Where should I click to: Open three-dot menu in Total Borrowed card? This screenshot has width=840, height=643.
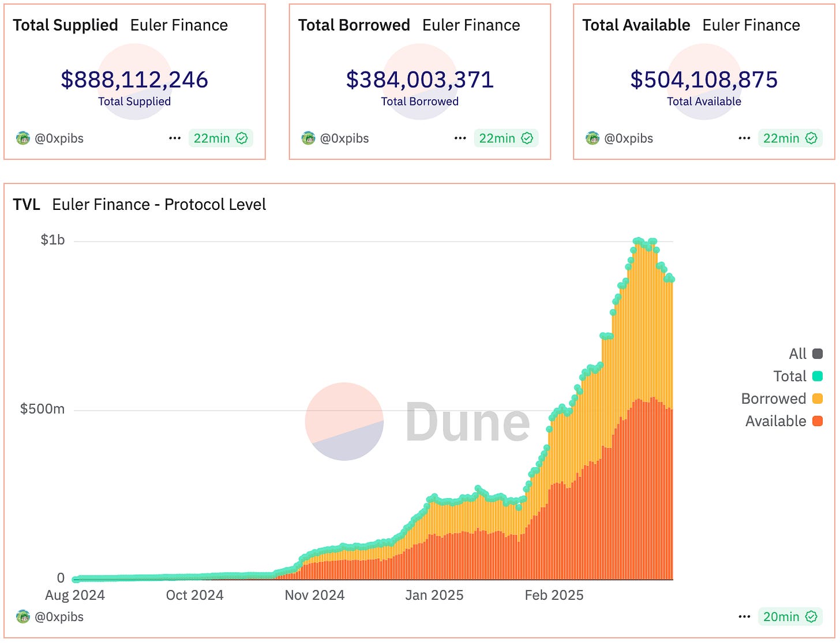point(460,138)
